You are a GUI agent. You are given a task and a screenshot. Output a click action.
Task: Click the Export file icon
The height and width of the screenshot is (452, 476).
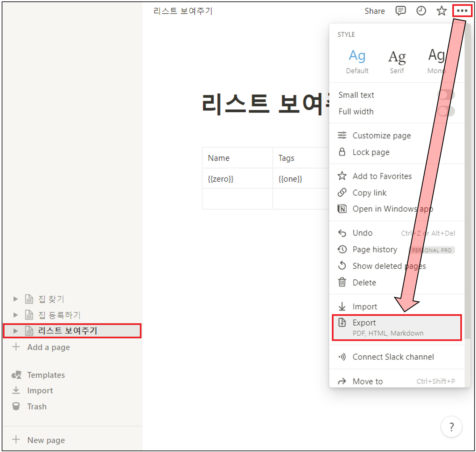(x=342, y=323)
